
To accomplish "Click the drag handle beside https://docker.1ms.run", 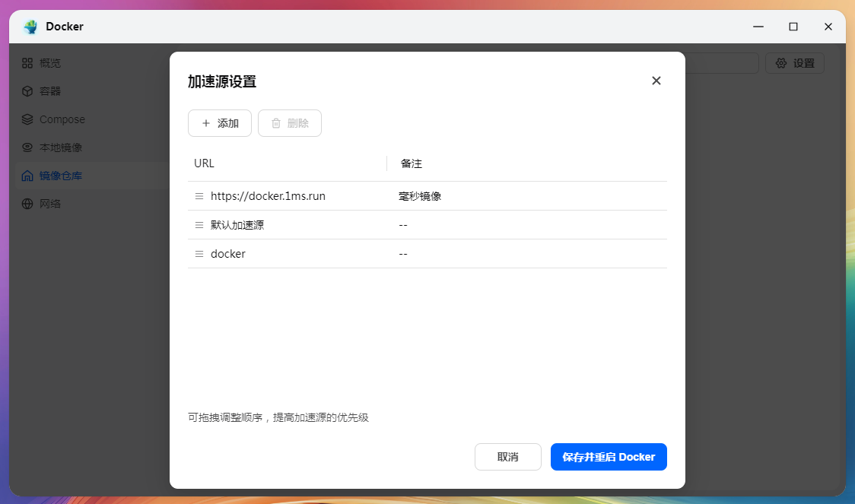I will point(199,196).
